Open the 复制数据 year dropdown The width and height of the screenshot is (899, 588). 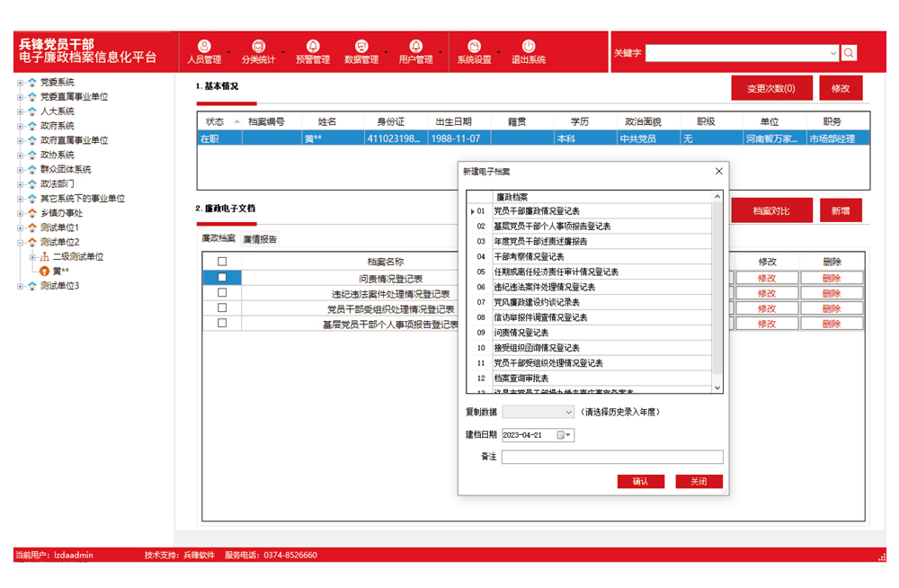568,412
